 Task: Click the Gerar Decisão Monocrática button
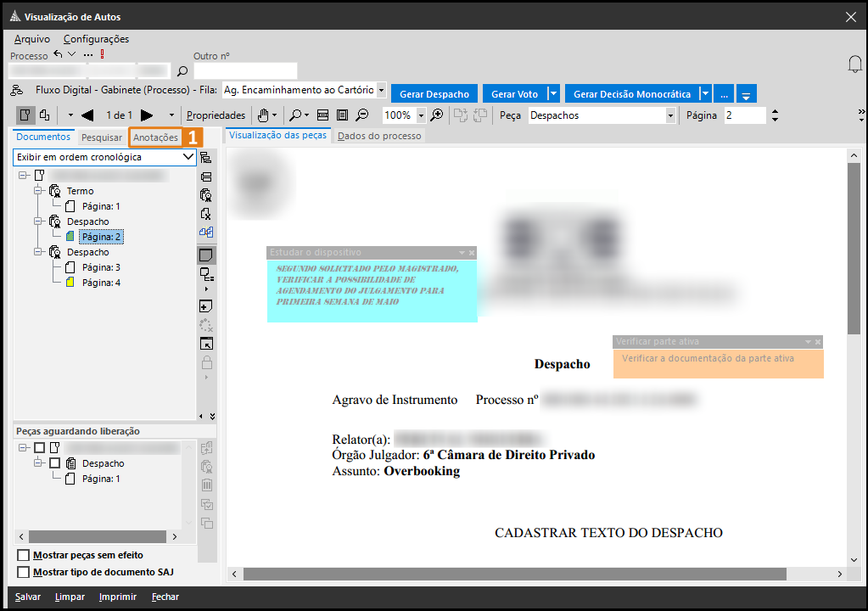click(632, 93)
